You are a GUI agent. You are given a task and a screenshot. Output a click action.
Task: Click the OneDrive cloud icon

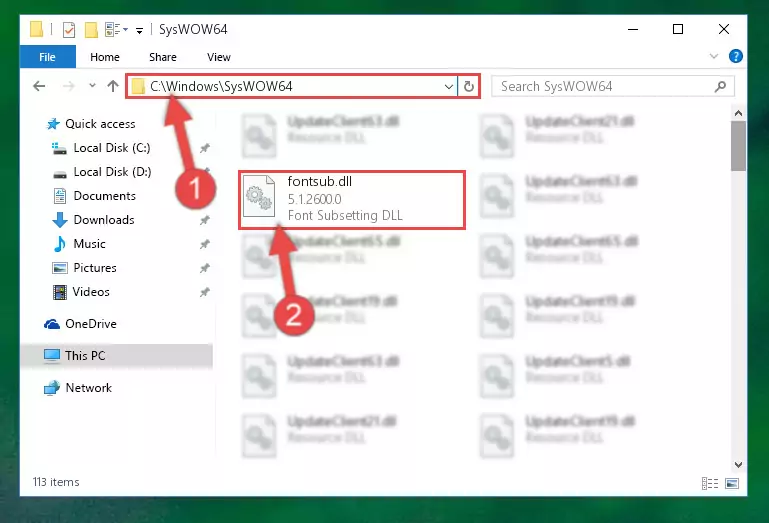52,324
